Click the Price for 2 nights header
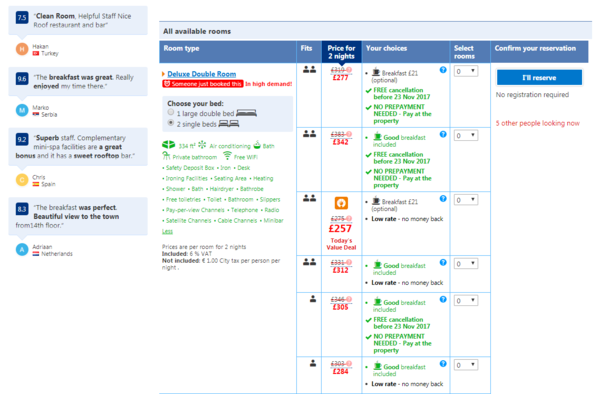Viewport: 600px width, 394px height. pos(341,52)
